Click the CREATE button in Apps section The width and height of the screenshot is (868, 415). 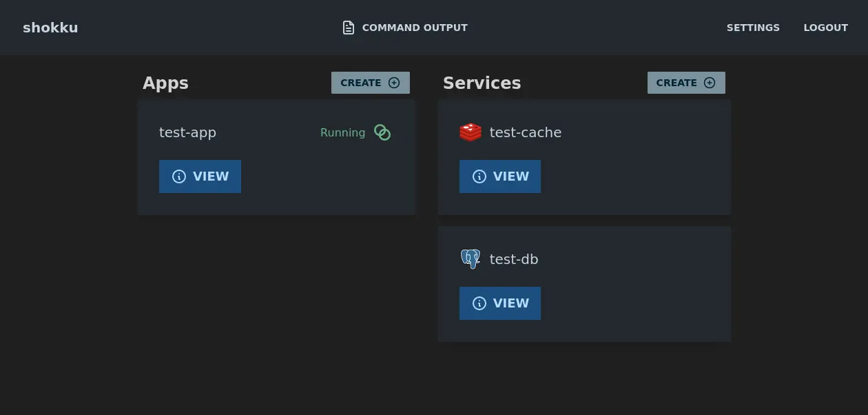362,83
